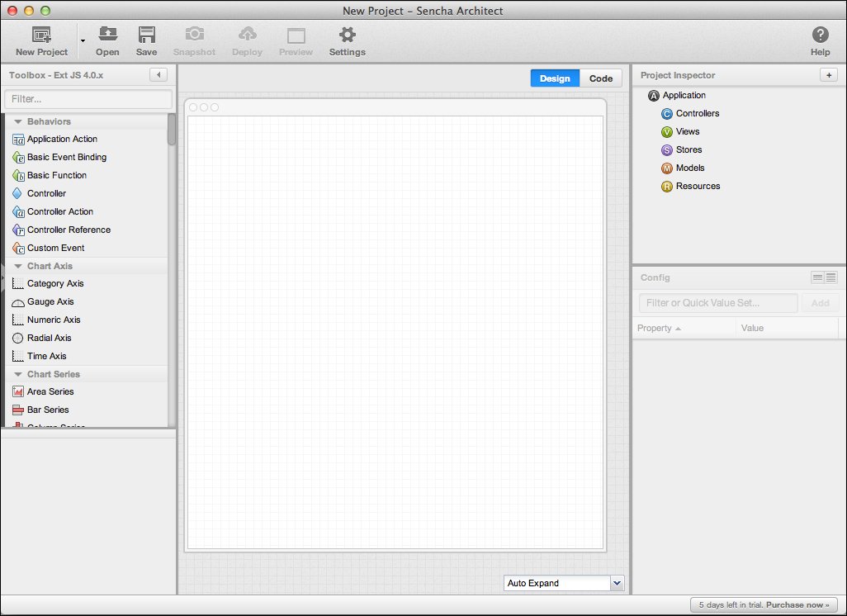Click the Preview window icon
Image resolution: width=847 pixels, height=616 pixels.
(x=296, y=36)
